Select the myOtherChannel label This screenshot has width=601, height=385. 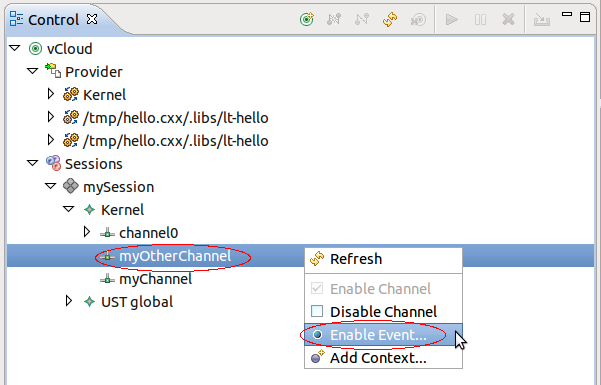pos(175,256)
